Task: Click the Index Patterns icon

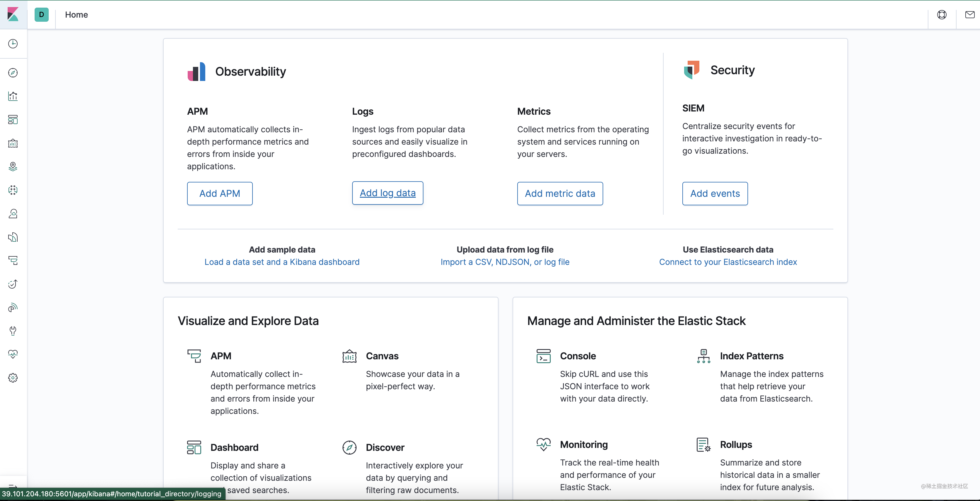Action: pos(704,356)
